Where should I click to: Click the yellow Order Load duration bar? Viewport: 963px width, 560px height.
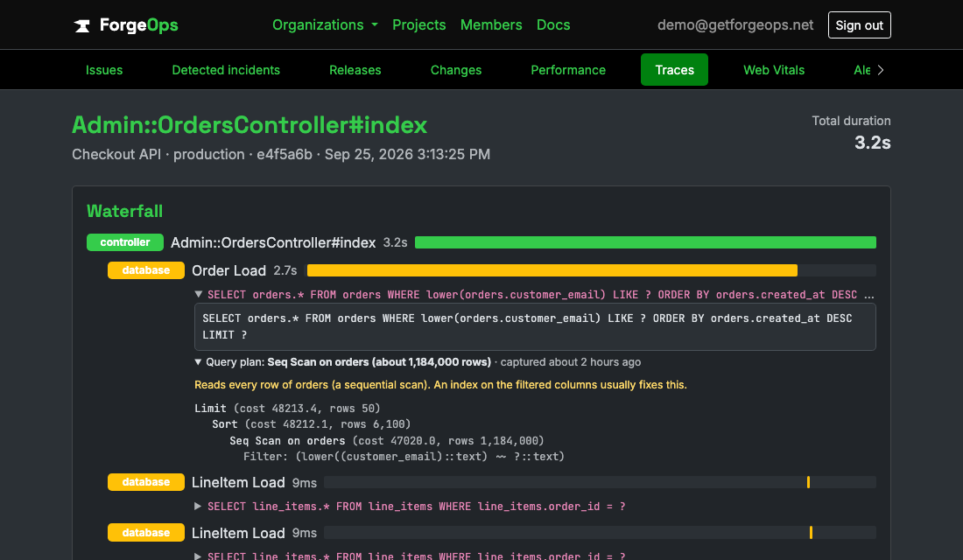(x=552, y=270)
